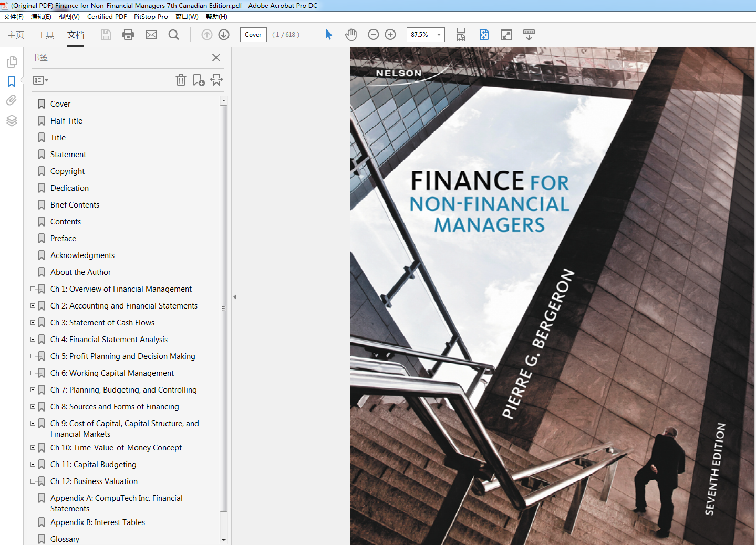Open the 帮助(H) menu
756x545 pixels.
point(216,17)
